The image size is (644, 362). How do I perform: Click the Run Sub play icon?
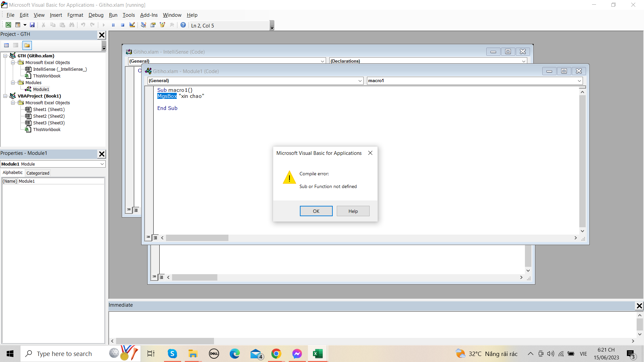(x=104, y=25)
